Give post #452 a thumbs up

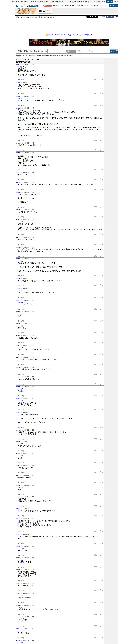click(x=95, y=93)
